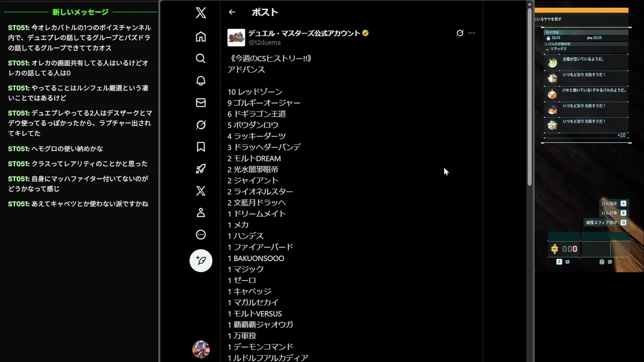Image resolution: width=644 pixels, height=362 pixels.
Task: Open the Messages envelope icon
Action: tap(201, 103)
